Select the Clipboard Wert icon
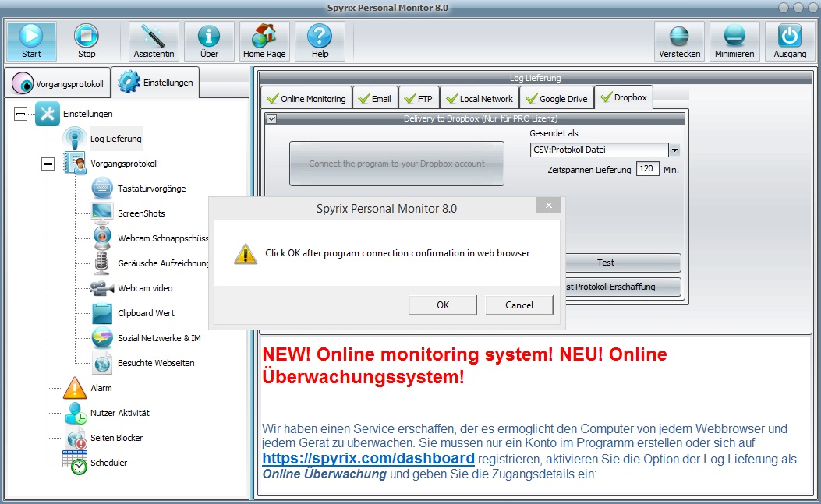Screen dimensions: 821x504 [102, 313]
